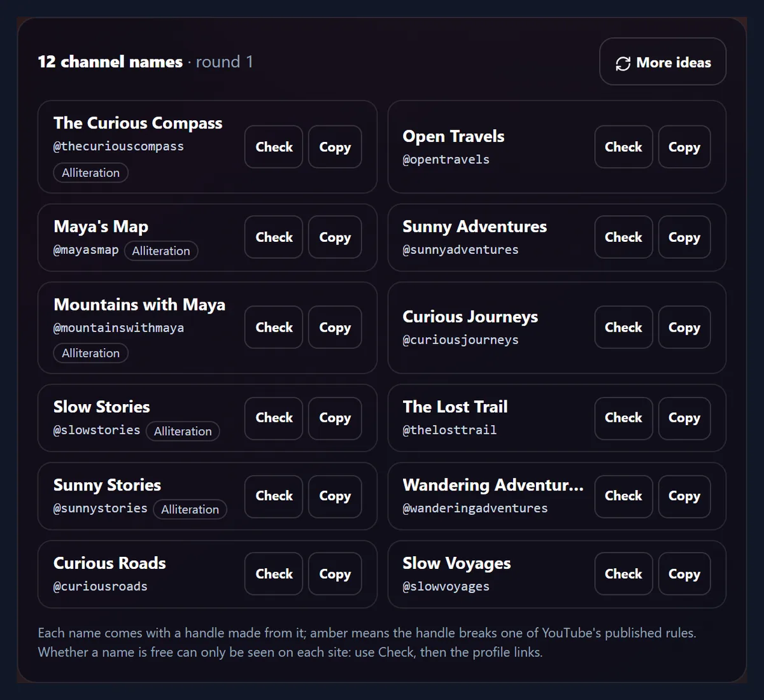Image resolution: width=764 pixels, height=700 pixels.
Task: Check the Wandering Adventures name
Action: (x=623, y=496)
